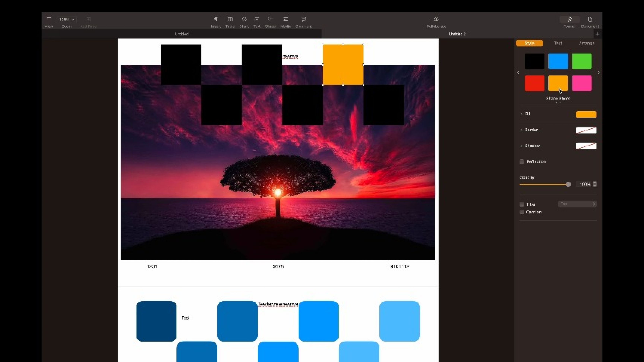Click the Chart toolbar icon
The height and width of the screenshot is (362, 644).
tap(244, 19)
